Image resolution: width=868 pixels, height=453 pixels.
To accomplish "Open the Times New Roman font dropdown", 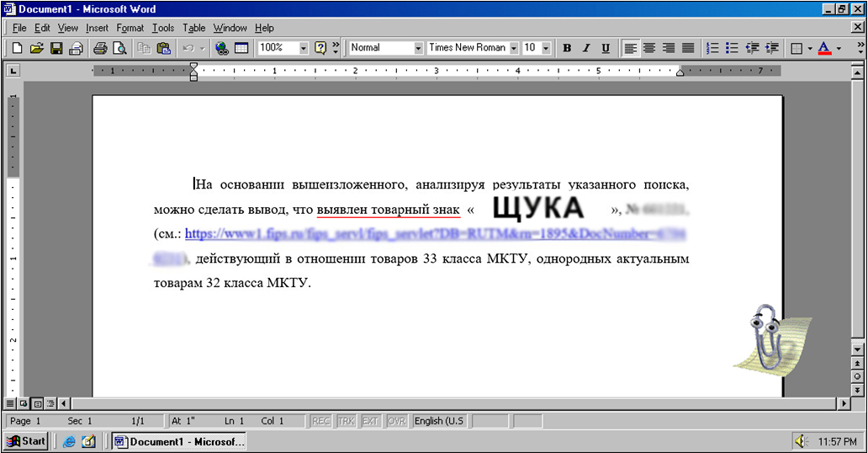I will coord(514,48).
